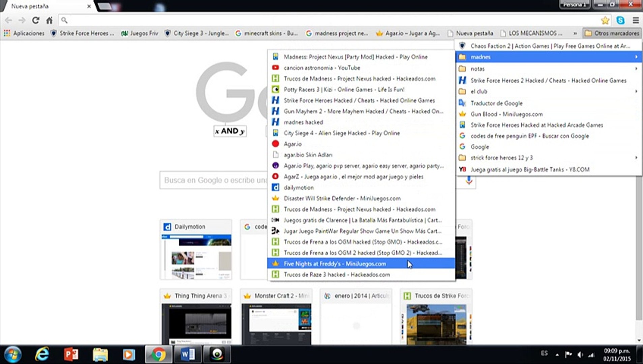This screenshot has width=643, height=364.
Task: Open Thing Thing Arena 3 thumbnail
Action: [196, 317]
